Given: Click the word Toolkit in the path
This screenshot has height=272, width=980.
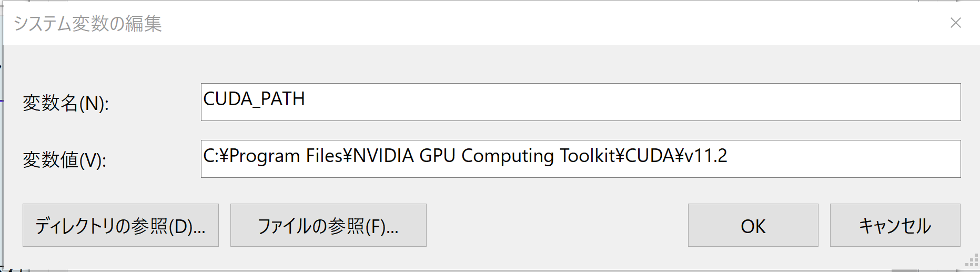Looking at the screenshot, I should tap(587, 156).
